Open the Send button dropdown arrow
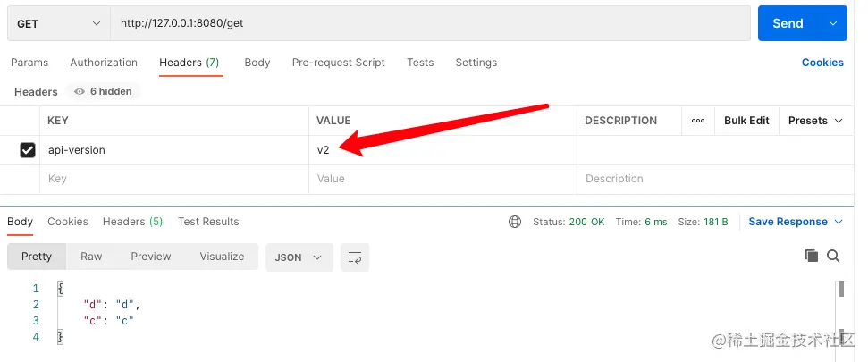 pos(833,23)
